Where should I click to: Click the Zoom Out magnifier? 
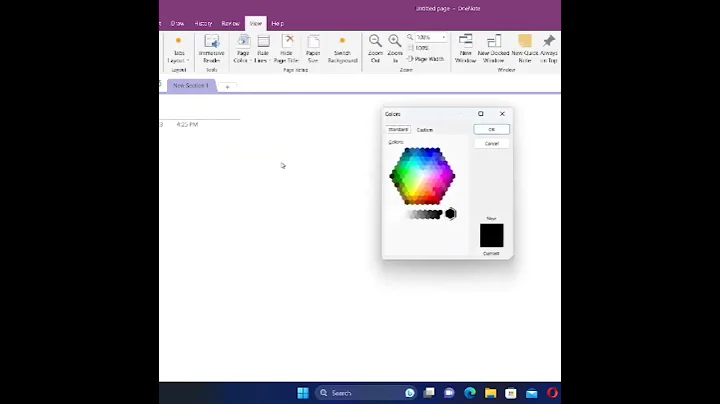tap(375, 49)
